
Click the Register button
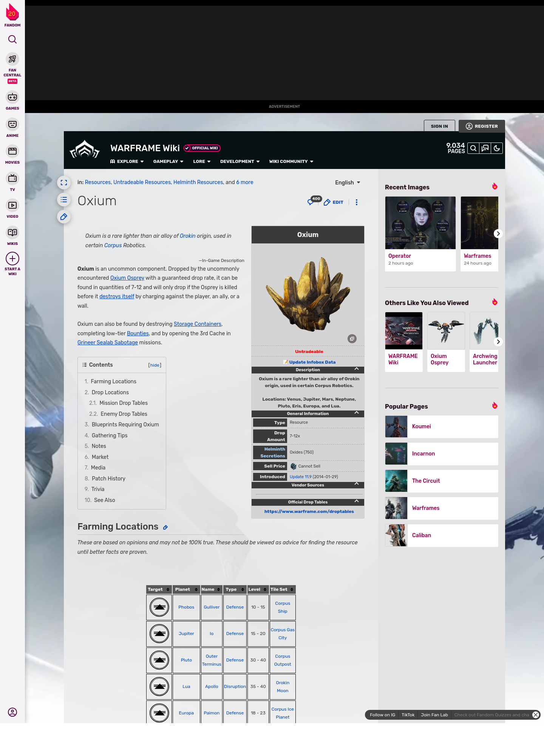click(x=482, y=126)
